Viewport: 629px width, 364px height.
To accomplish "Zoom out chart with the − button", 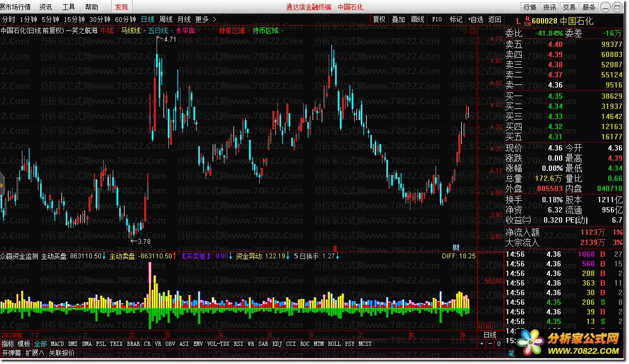I will [x=490, y=344].
